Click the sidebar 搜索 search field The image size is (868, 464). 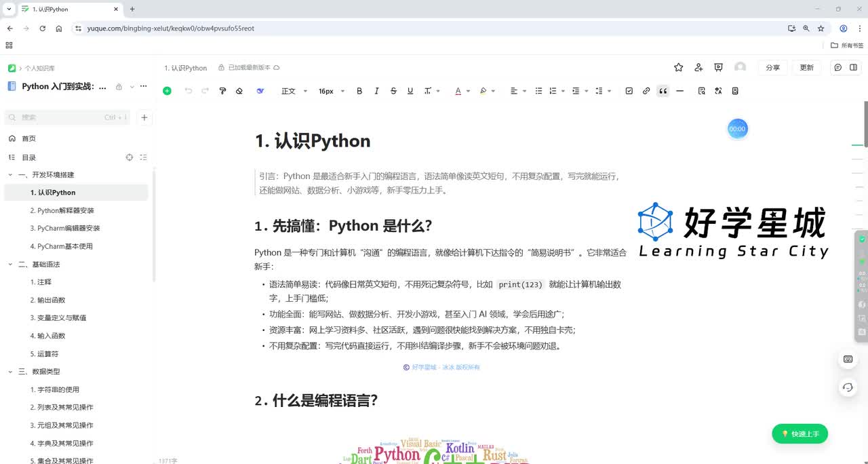(68, 117)
